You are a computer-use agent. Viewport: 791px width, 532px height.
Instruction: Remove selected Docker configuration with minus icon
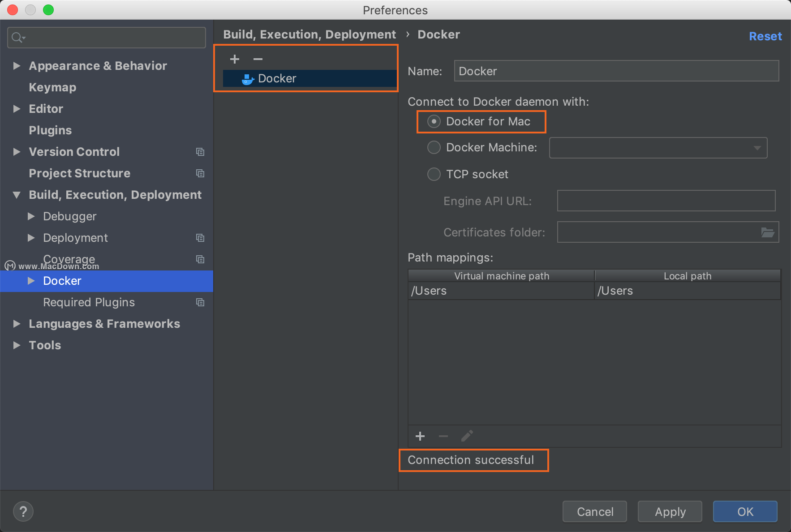258,59
